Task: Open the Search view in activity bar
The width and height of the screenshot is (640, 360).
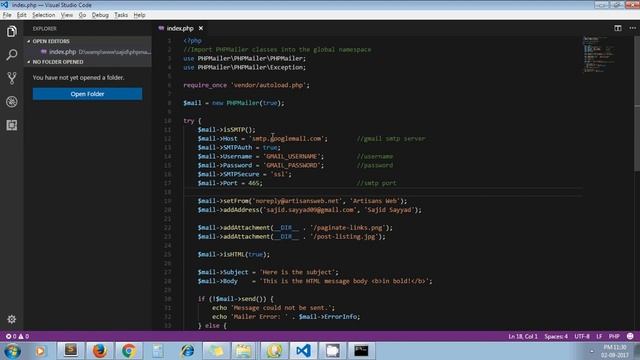Action: pos(11,55)
